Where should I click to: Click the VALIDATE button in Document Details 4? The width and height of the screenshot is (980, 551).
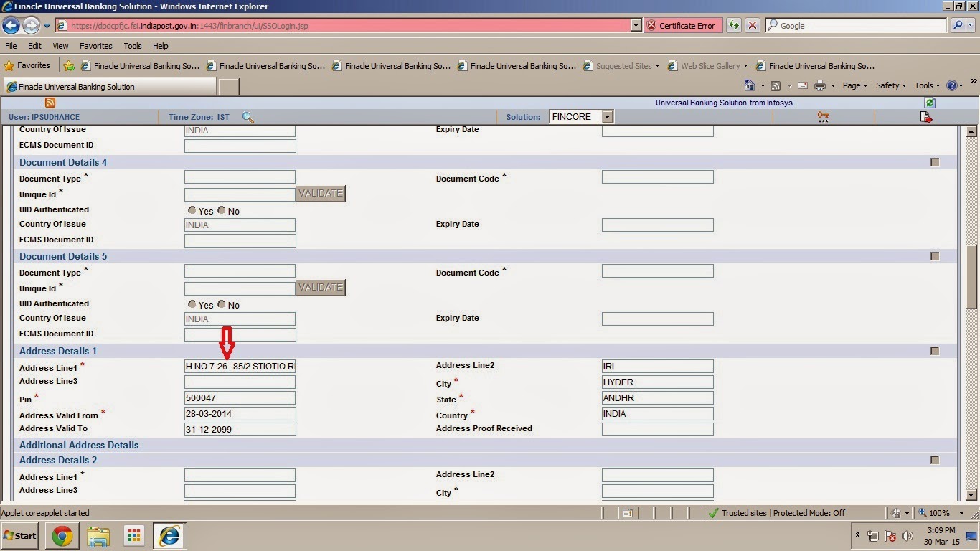(320, 193)
